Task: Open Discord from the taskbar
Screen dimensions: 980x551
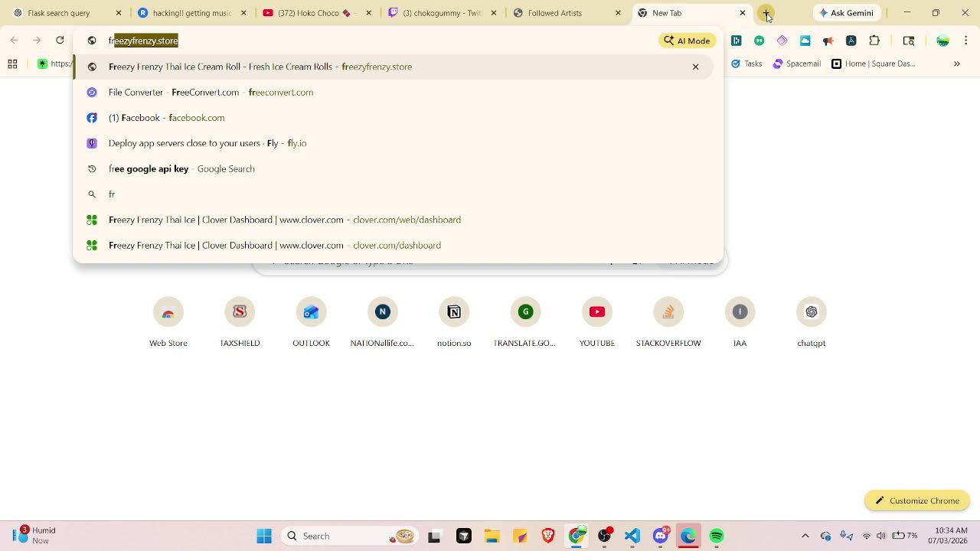Action: pos(661,536)
